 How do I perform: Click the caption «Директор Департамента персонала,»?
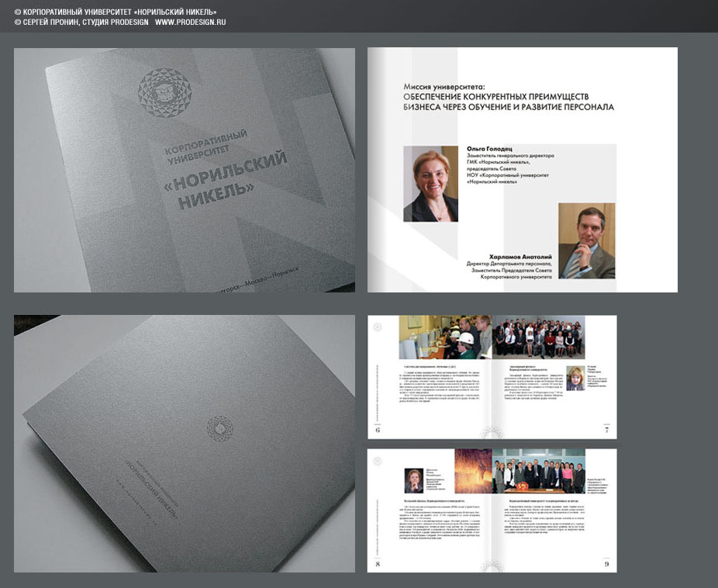[509, 264]
